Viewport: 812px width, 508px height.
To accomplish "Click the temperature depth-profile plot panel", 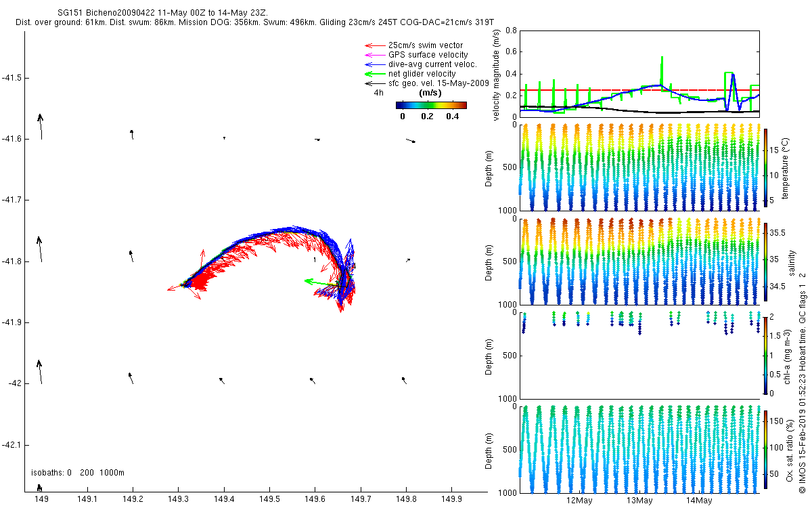I will coord(639,167).
